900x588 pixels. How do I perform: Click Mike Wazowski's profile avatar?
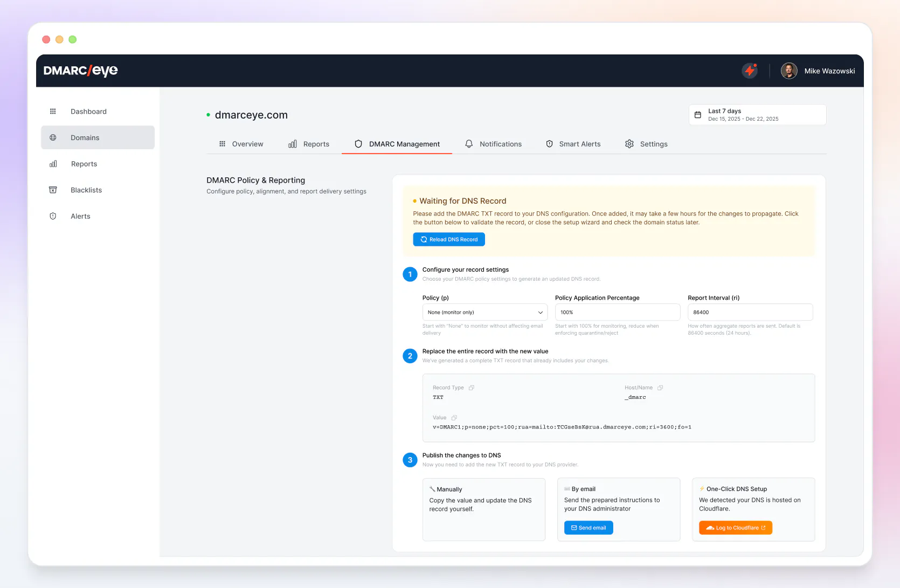pos(789,71)
